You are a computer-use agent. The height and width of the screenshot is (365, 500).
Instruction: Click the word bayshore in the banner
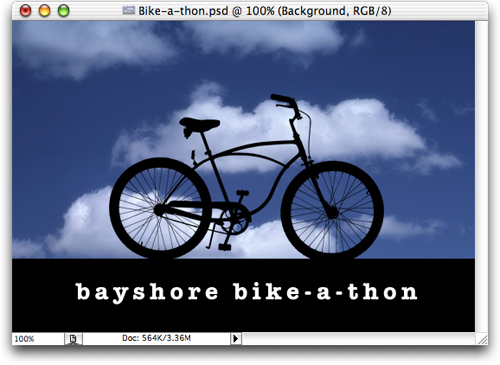(x=147, y=292)
